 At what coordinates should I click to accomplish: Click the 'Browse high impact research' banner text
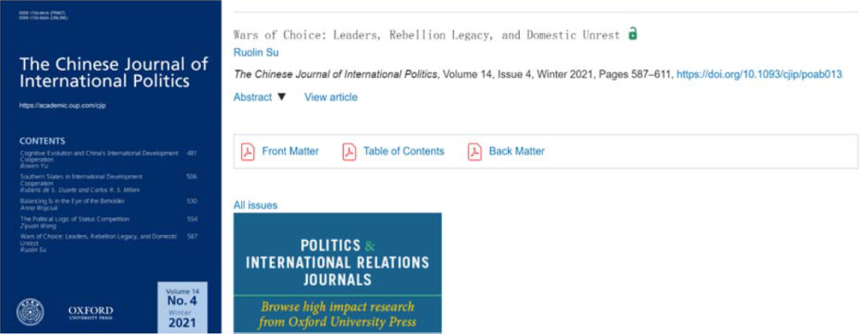click(x=338, y=314)
